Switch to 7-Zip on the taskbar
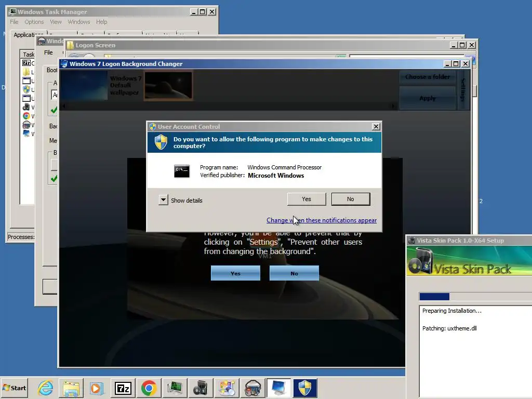532x399 pixels. 123,388
